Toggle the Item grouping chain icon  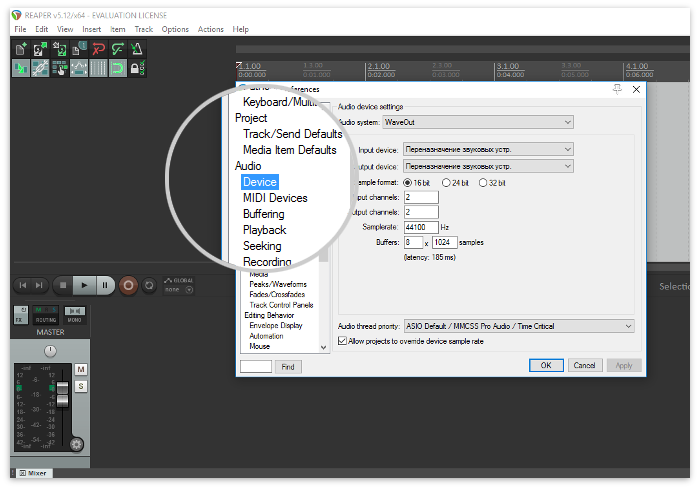click(x=40, y=68)
